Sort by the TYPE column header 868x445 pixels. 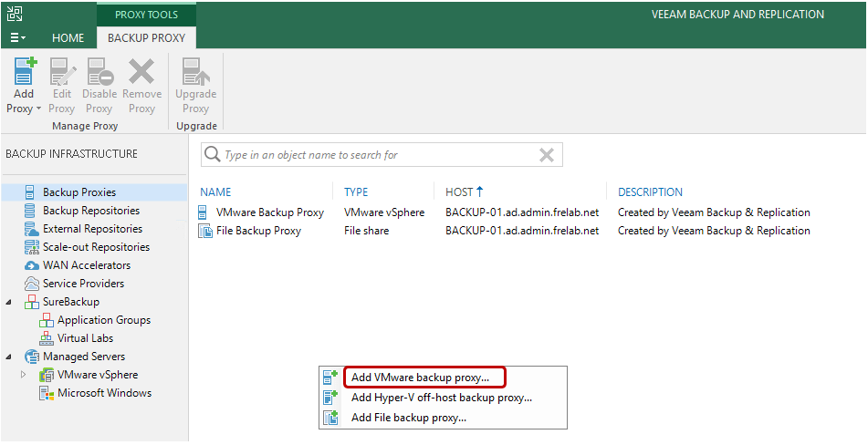click(356, 192)
